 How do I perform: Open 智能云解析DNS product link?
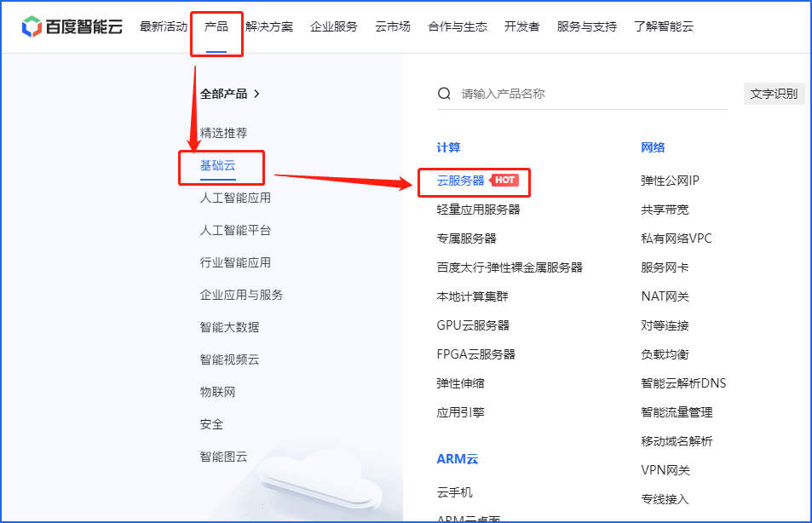tap(683, 383)
